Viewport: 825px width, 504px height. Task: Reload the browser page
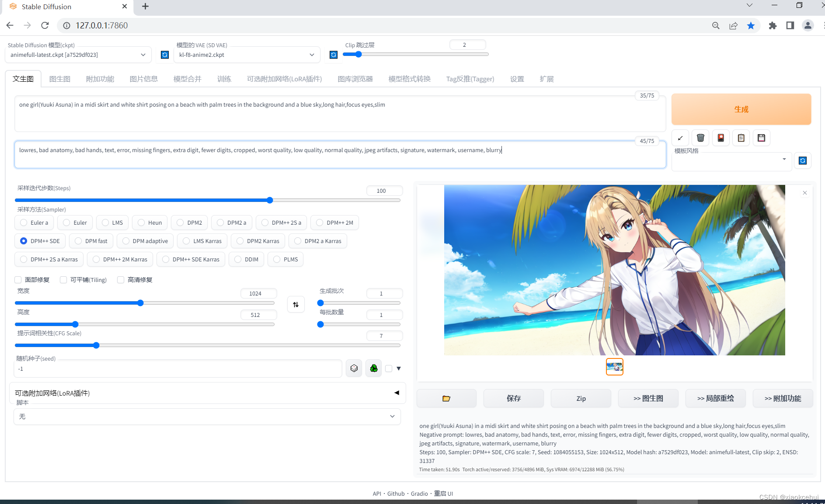[x=45, y=25]
